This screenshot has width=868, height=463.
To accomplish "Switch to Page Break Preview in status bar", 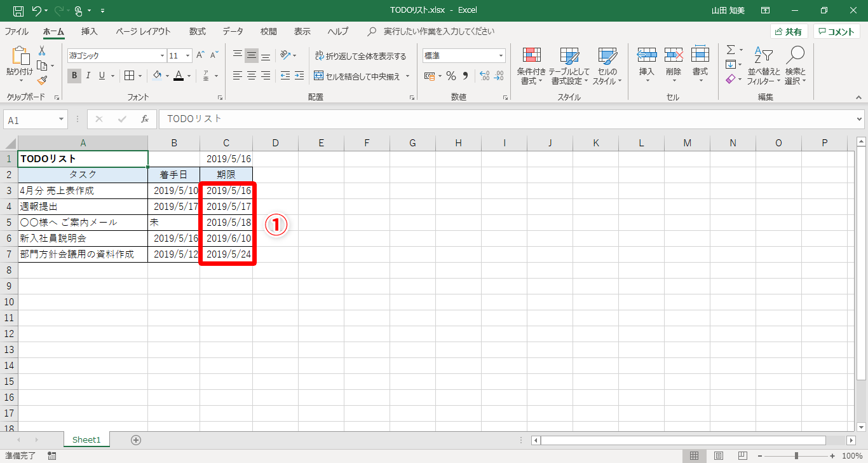I will [742, 455].
